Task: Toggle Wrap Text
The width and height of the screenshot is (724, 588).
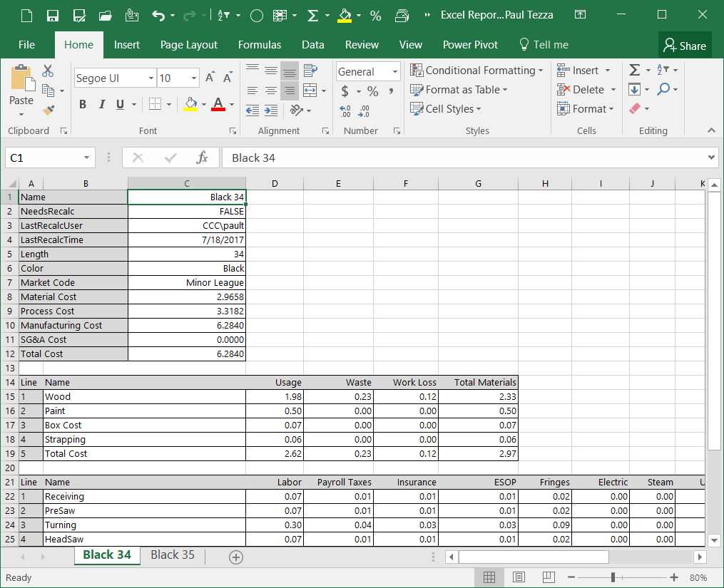Action: click(310, 70)
